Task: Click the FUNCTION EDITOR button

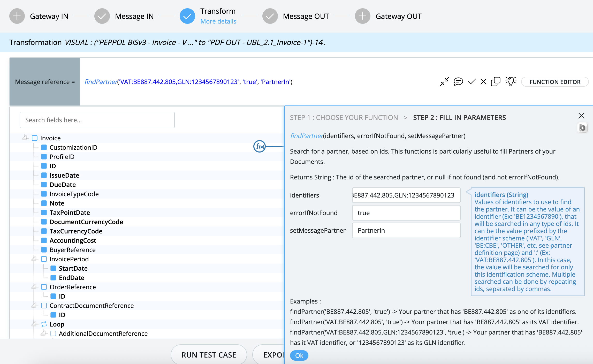Action: coord(555,82)
